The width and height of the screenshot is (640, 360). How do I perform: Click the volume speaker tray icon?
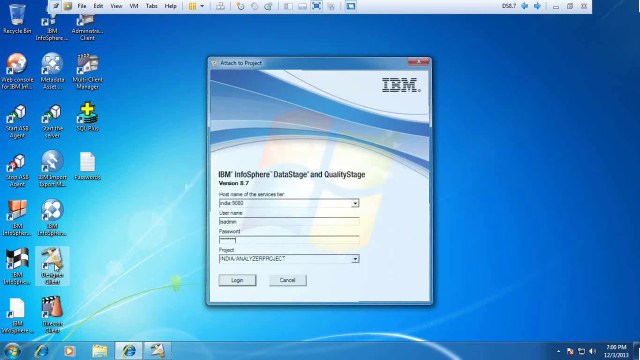click(592, 351)
